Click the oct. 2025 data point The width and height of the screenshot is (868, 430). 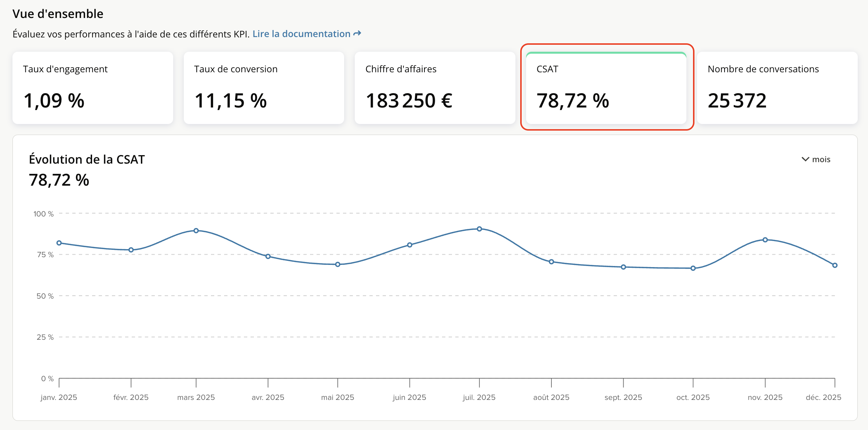tap(693, 268)
